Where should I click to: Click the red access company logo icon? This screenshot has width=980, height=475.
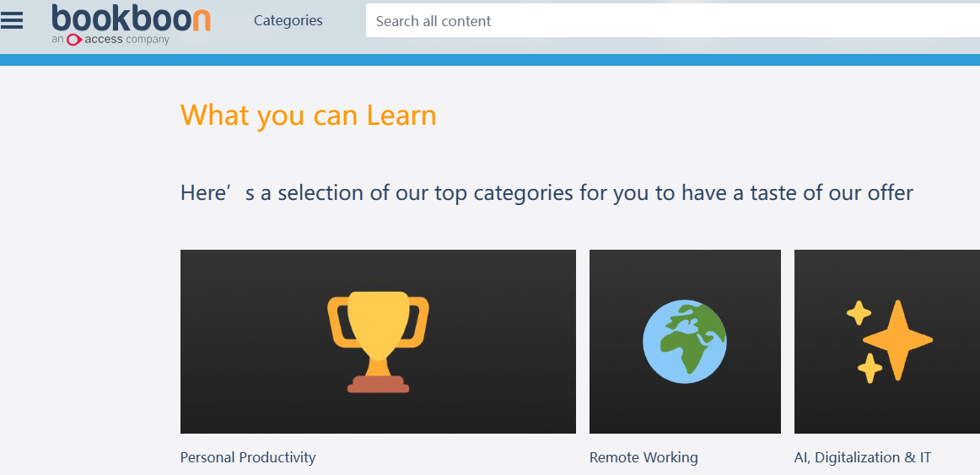pos(73,40)
